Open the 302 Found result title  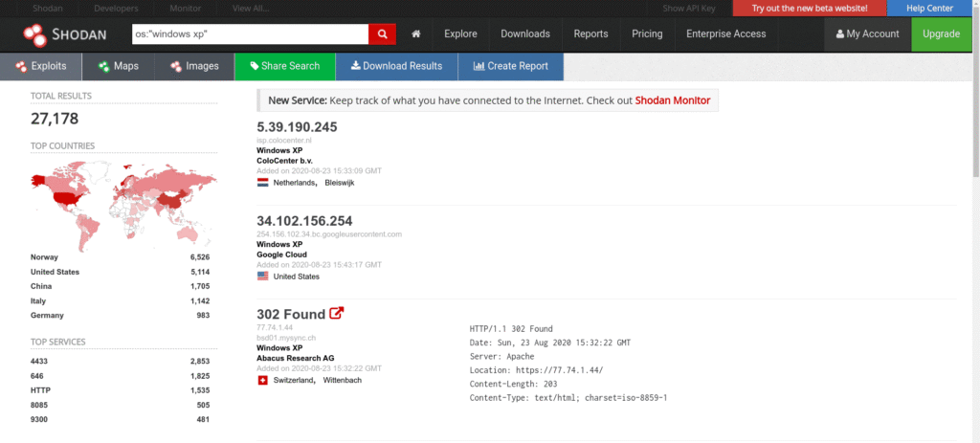coord(291,314)
